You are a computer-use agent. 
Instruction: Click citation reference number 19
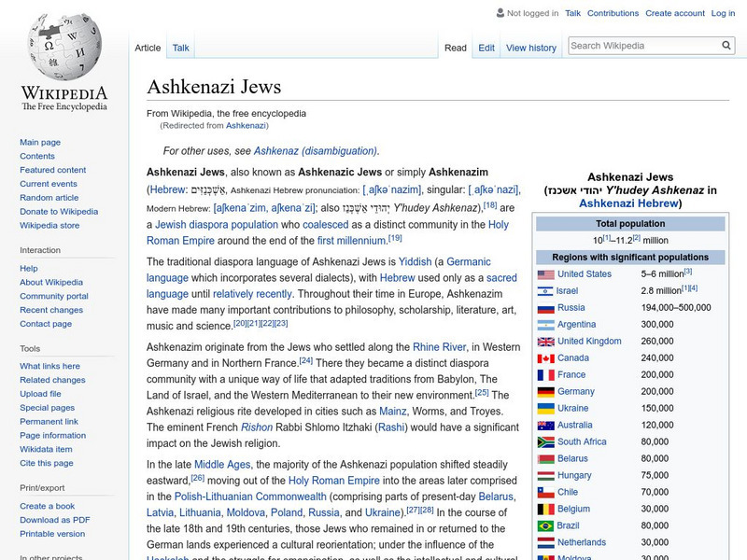click(x=395, y=238)
